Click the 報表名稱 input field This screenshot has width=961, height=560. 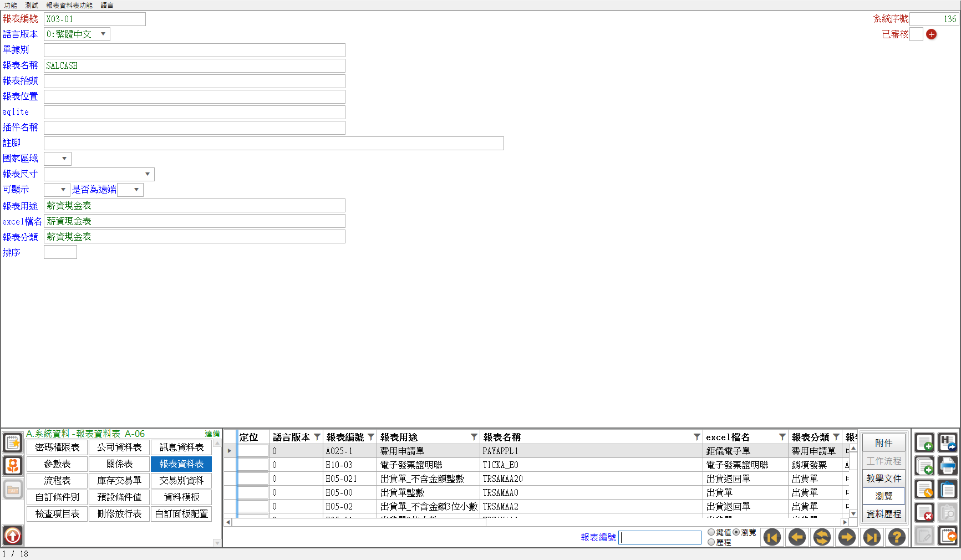click(195, 65)
